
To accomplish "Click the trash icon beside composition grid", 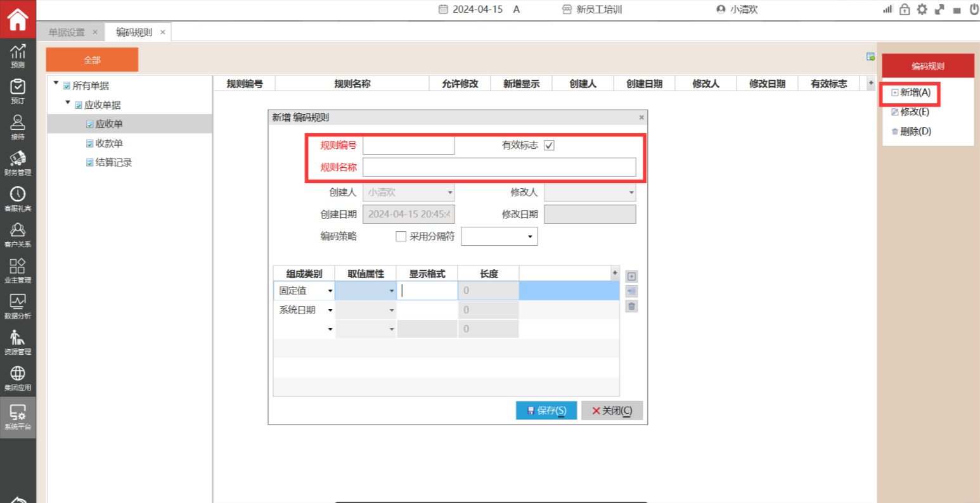I will click(x=631, y=307).
